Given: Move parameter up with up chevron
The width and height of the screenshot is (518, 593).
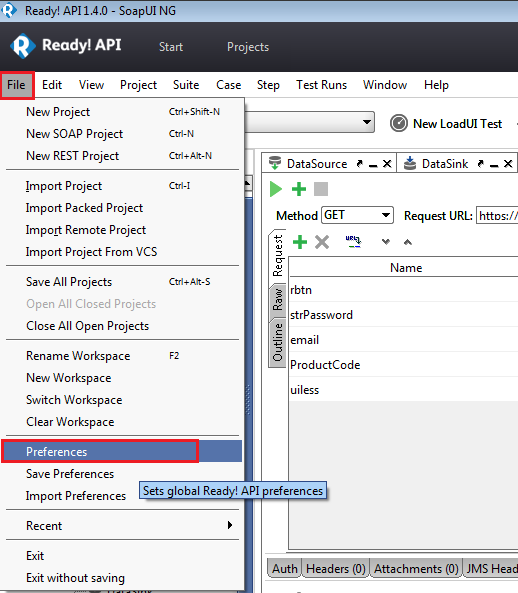Looking at the screenshot, I should pyautogui.click(x=408, y=242).
